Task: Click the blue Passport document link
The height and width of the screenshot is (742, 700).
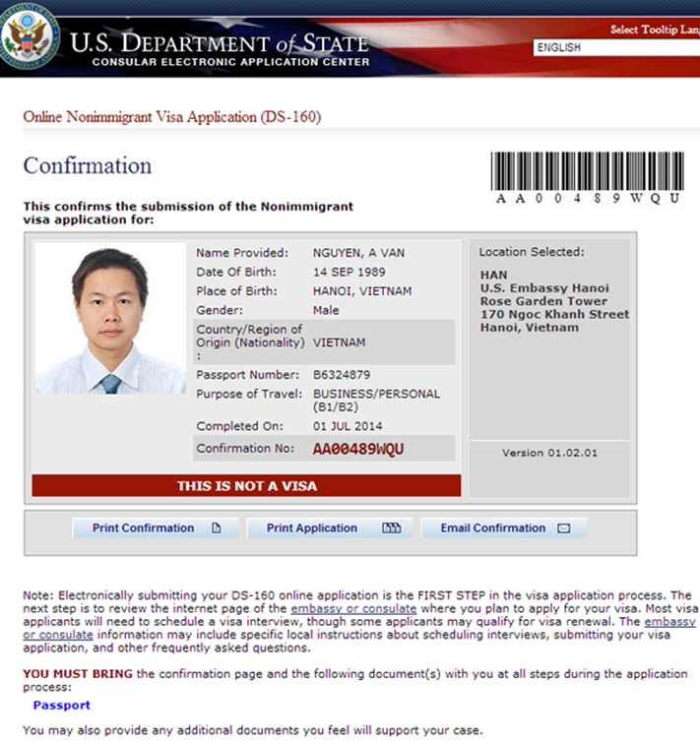Action: point(61,705)
